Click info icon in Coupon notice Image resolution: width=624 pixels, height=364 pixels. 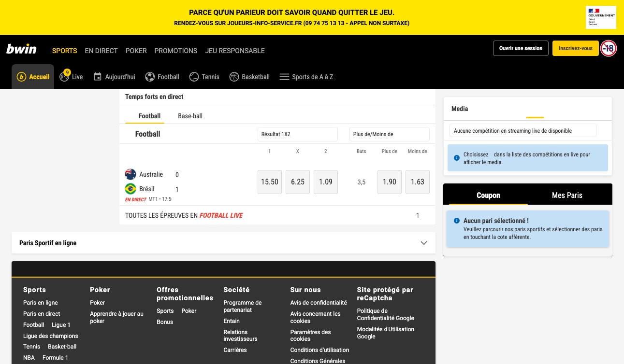(457, 221)
